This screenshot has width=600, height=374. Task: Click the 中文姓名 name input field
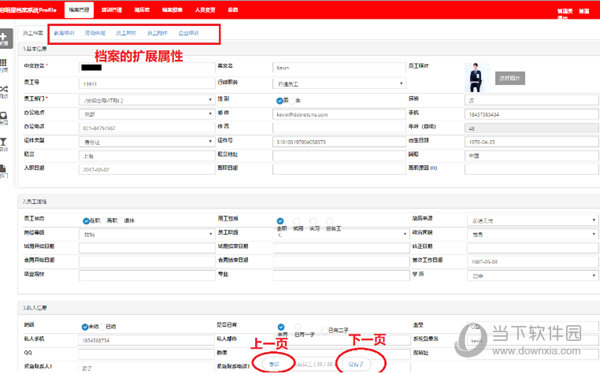[x=147, y=67]
